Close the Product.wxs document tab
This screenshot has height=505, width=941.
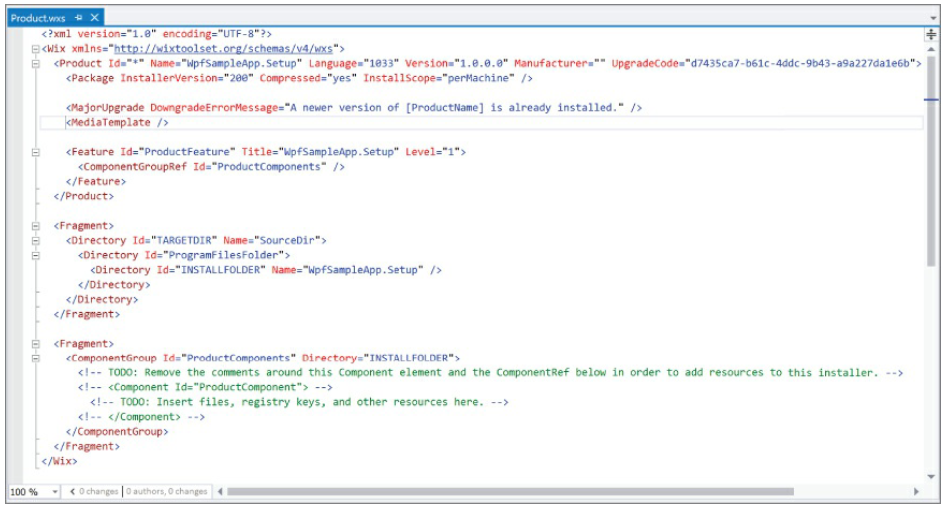pos(94,18)
